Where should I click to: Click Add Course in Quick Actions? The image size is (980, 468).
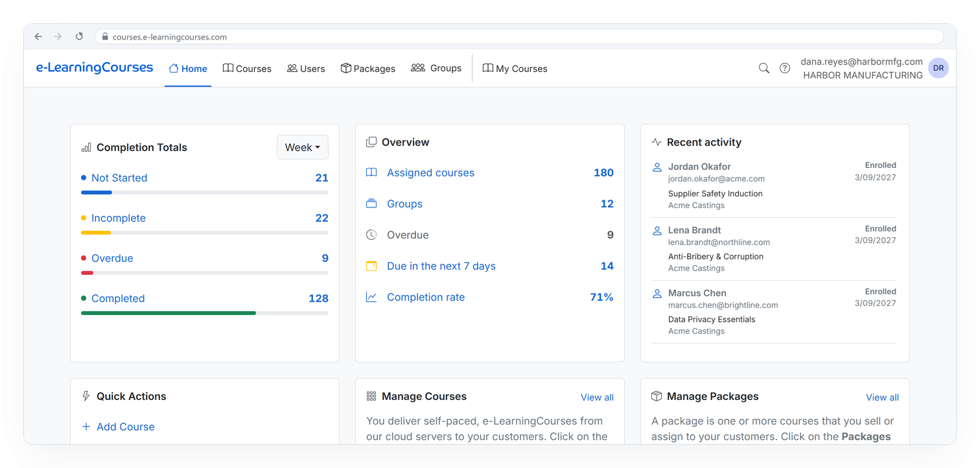pos(119,427)
